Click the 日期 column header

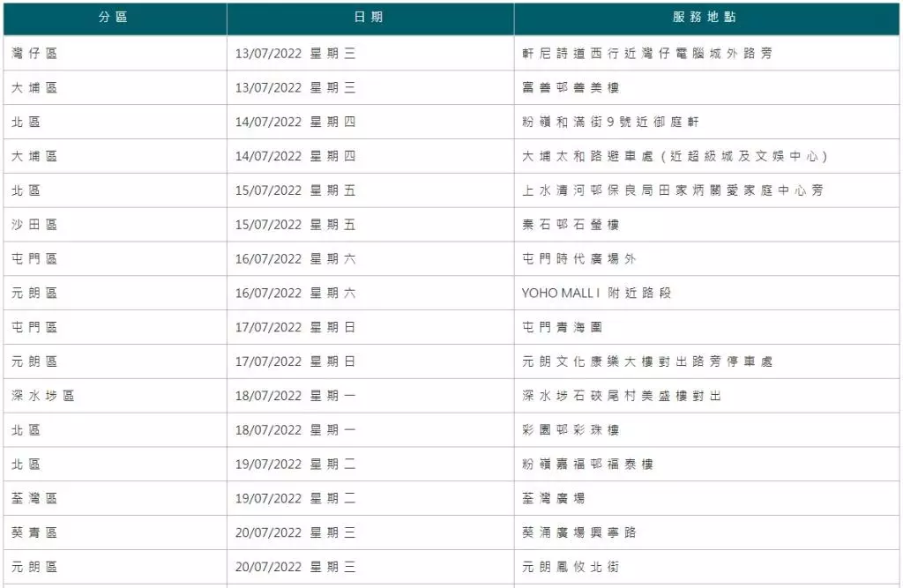pos(369,18)
